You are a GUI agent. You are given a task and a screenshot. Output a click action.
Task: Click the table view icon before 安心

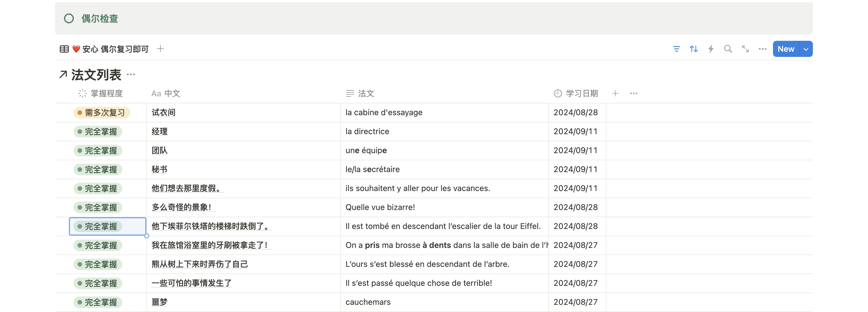tap(64, 49)
